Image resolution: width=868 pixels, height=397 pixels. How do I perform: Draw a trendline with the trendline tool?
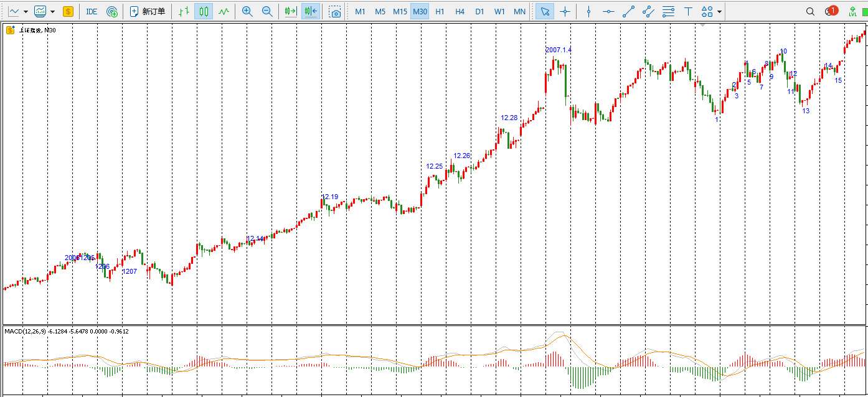628,11
